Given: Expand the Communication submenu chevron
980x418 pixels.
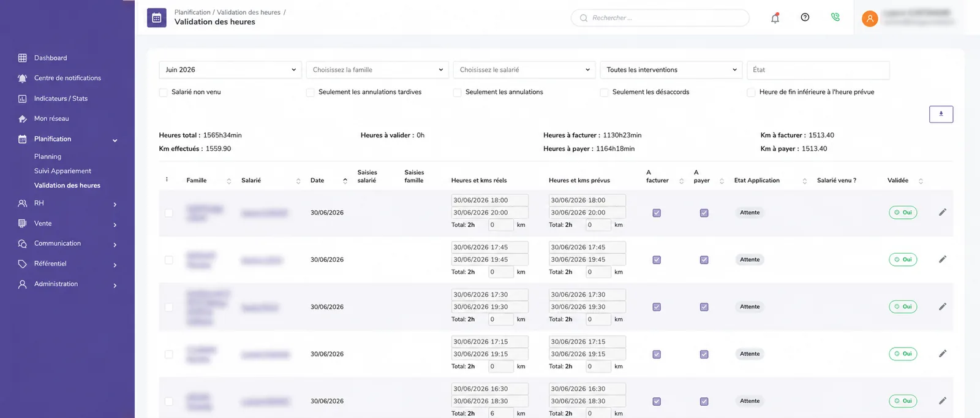Looking at the screenshot, I should [115, 245].
